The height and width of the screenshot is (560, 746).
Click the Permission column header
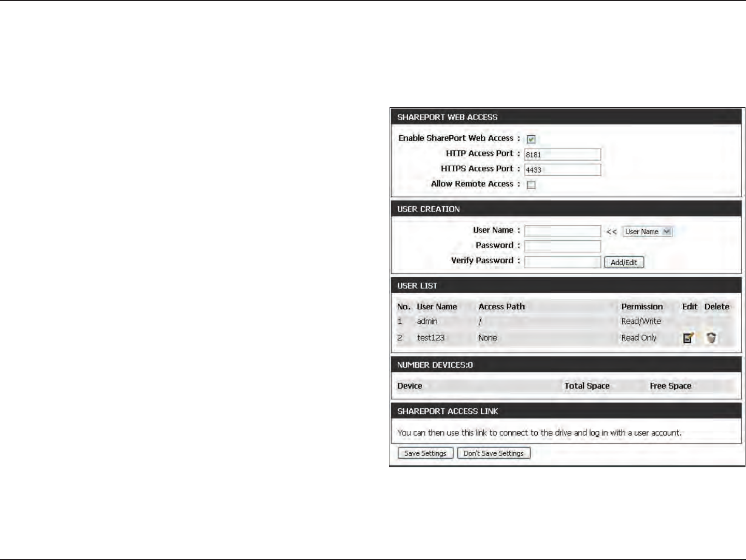click(x=642, y=307)
